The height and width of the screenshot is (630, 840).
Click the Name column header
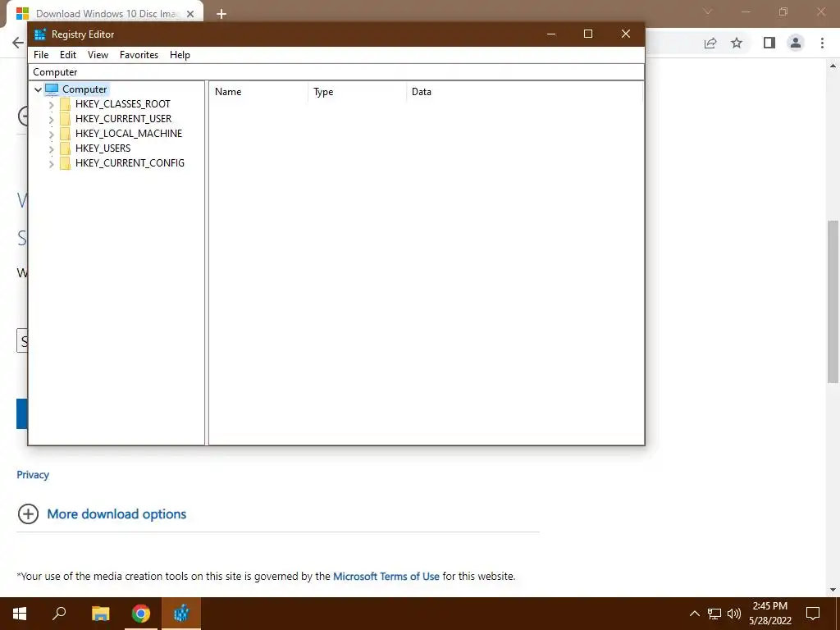coord(258,92)
